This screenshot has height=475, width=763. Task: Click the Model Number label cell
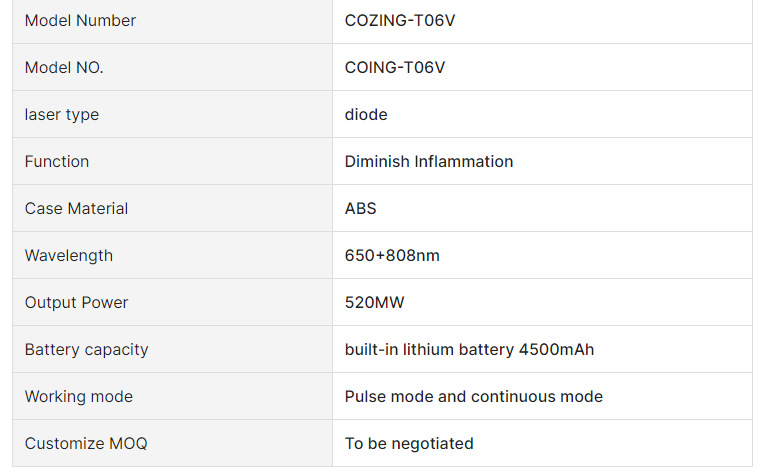80,21
